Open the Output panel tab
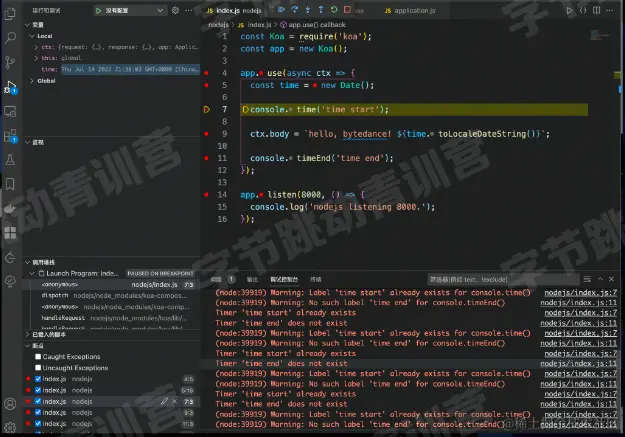This screenshot has height=437, width=625. (252, 280)
